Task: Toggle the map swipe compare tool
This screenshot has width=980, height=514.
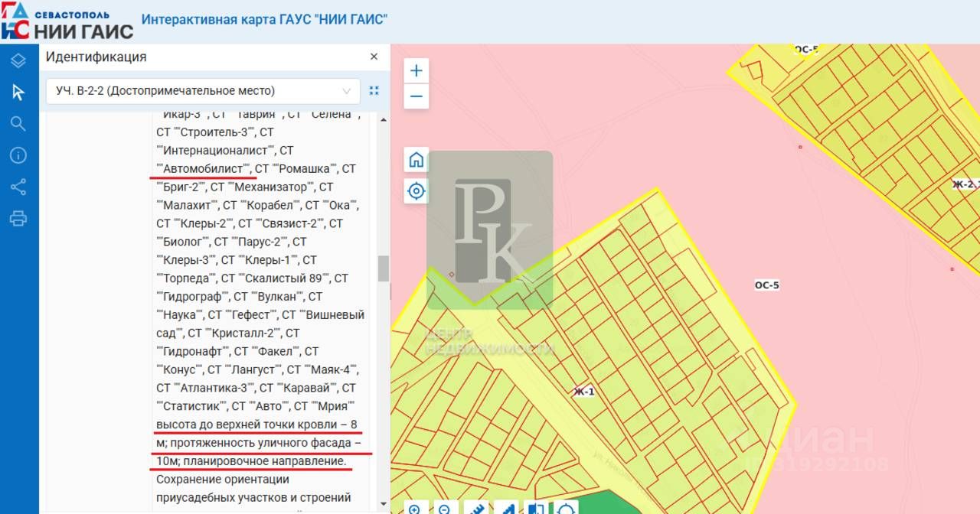Action: pos(536,508)
